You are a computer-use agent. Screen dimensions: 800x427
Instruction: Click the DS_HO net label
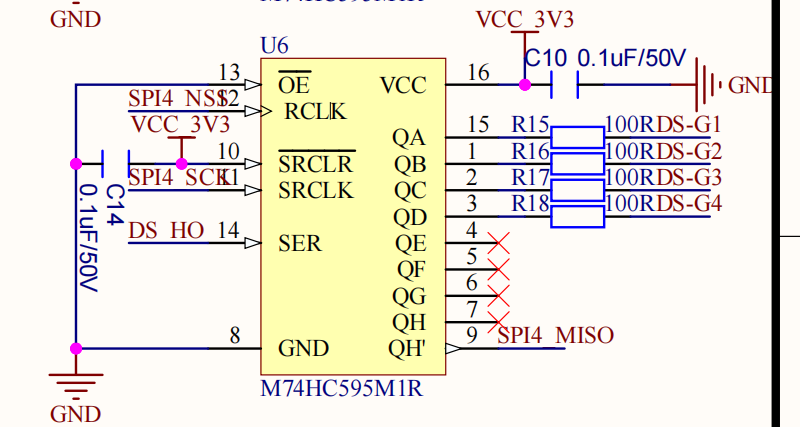click(x=166, y=231)
